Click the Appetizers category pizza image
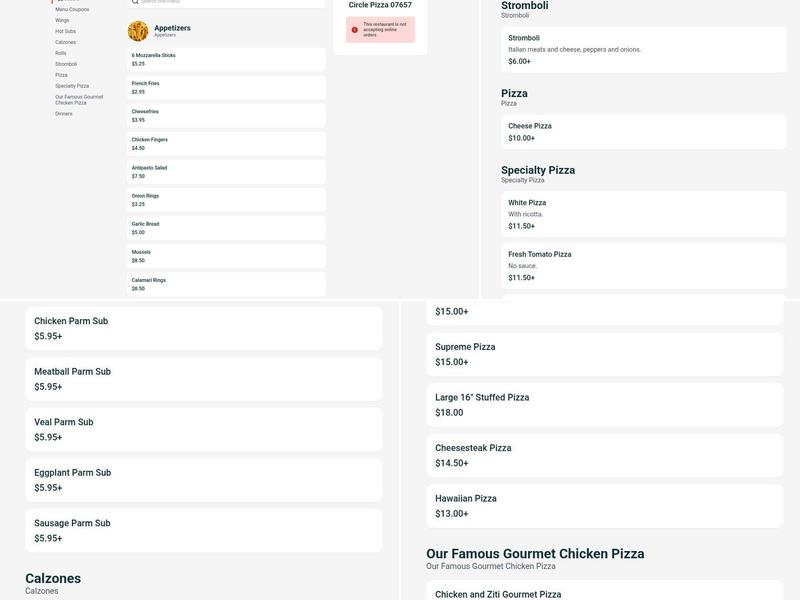 (x=138, y=31)
